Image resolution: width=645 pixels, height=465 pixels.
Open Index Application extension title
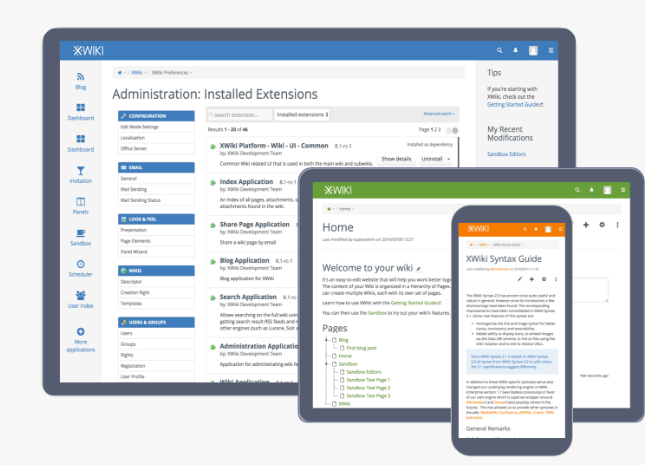click(246, 181)
